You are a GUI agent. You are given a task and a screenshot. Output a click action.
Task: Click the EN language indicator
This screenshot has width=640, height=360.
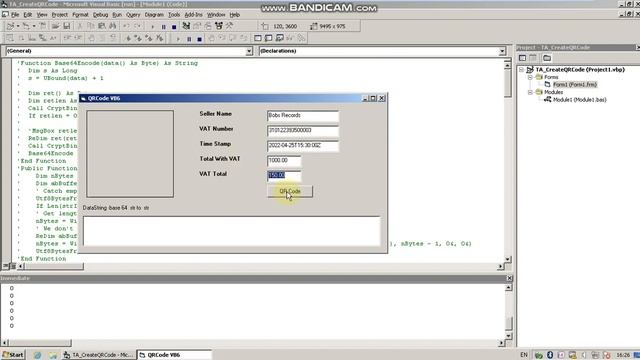click(524, 355)
